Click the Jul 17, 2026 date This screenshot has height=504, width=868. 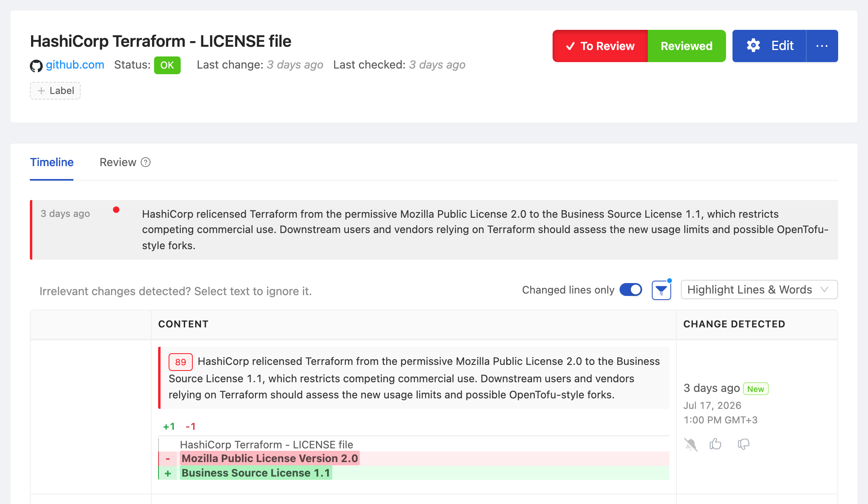(x=712, y=405)
